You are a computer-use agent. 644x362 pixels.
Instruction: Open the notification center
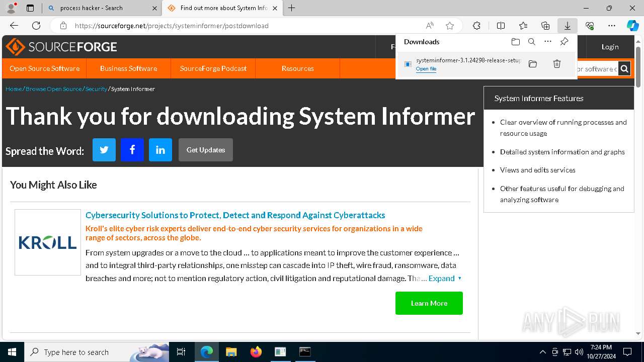tap(627, 352)
